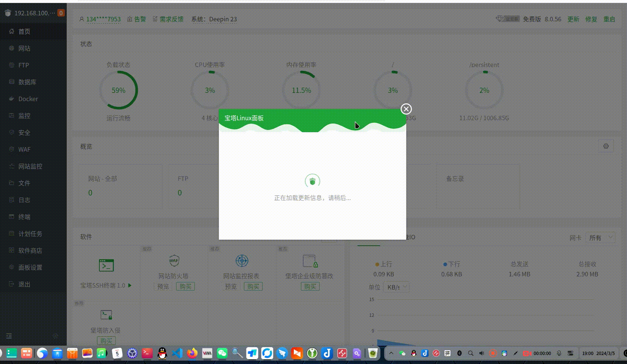
Task: Click the notification bell tray icon
Action: click(559, 353)
